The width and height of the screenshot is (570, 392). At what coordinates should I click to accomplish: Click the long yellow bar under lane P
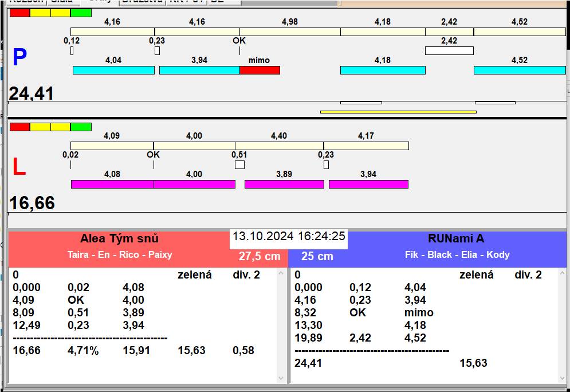click(398, 112)
